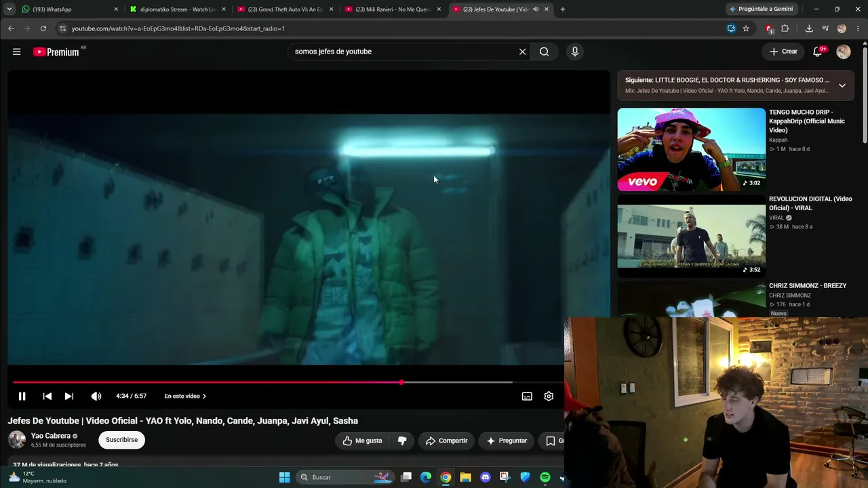Screen dimensions: 868x488
Task: Bookmark this page with the star
Action: coord(746,28)
